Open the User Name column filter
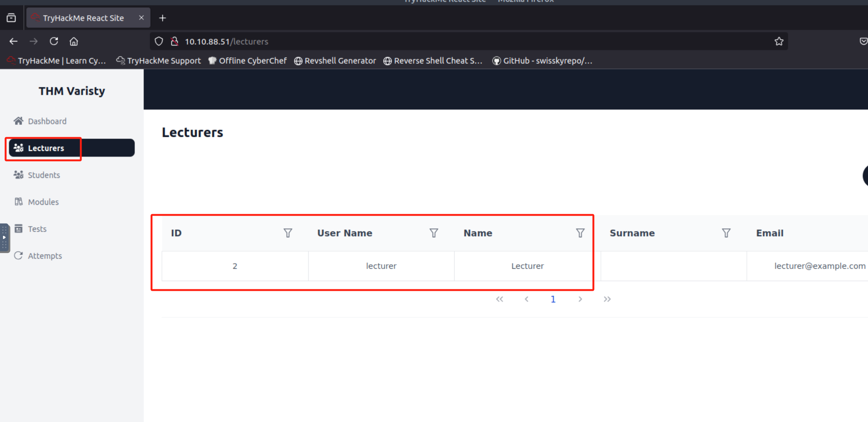This screenshot has width=868, height=422. pos(434,233)
